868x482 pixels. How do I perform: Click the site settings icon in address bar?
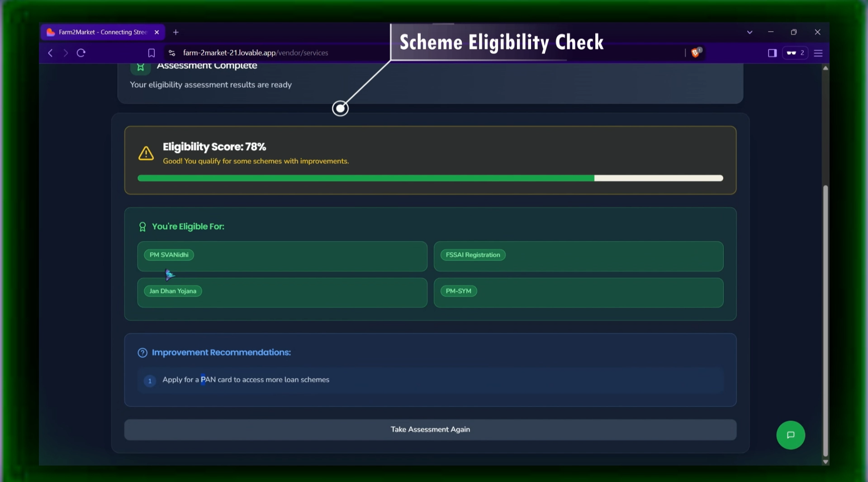[172, 53]
